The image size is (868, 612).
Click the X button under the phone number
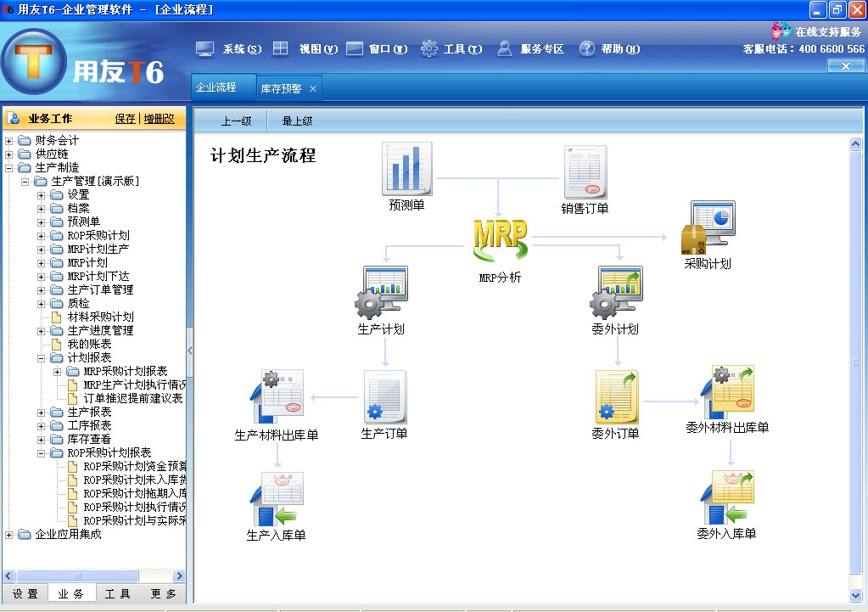[846, 66]
